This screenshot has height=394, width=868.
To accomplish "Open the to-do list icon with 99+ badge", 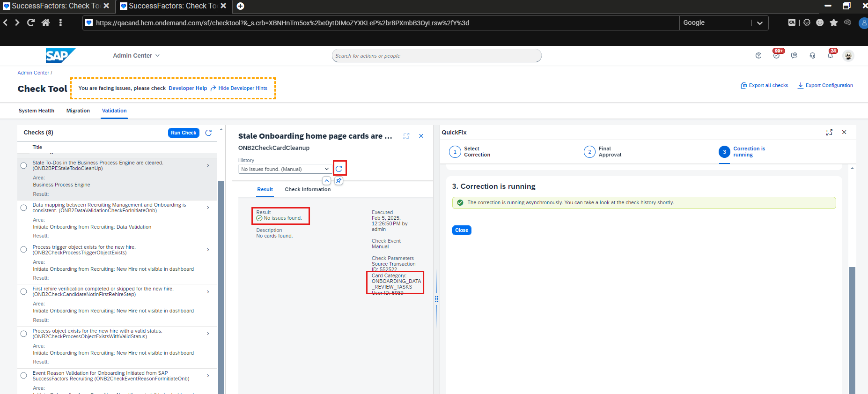I will [777, 55].
